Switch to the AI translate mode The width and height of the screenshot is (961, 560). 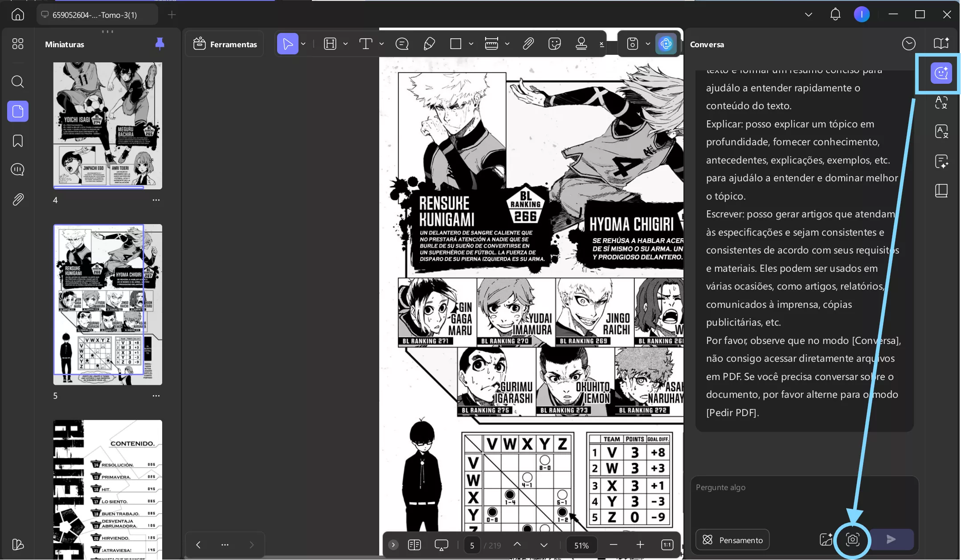(x=941, y=102)
